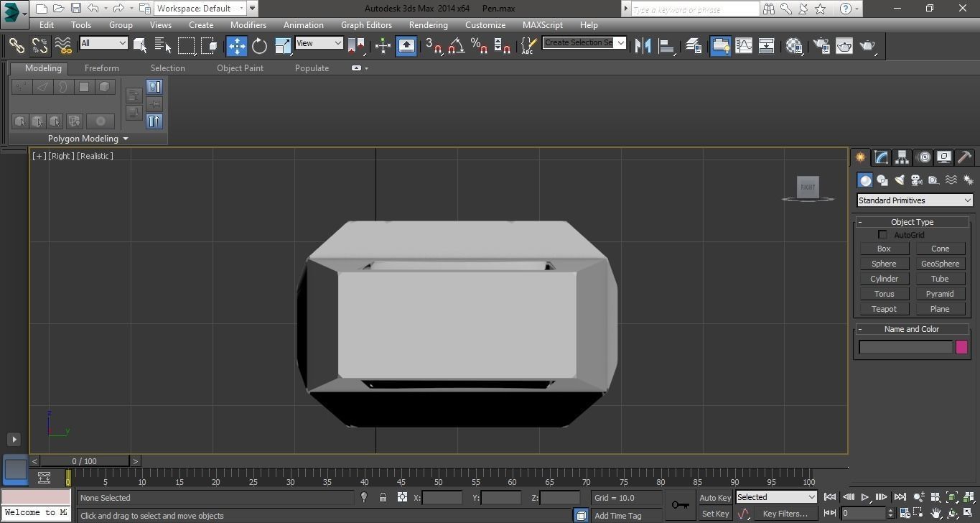Open Curve Editor from toolbar

click(x=743, y=46)
